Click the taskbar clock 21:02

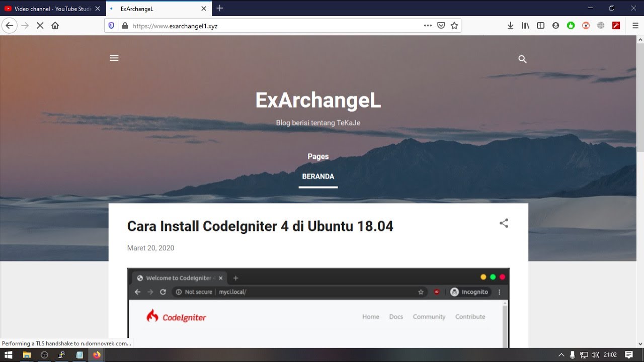[610, 355]
